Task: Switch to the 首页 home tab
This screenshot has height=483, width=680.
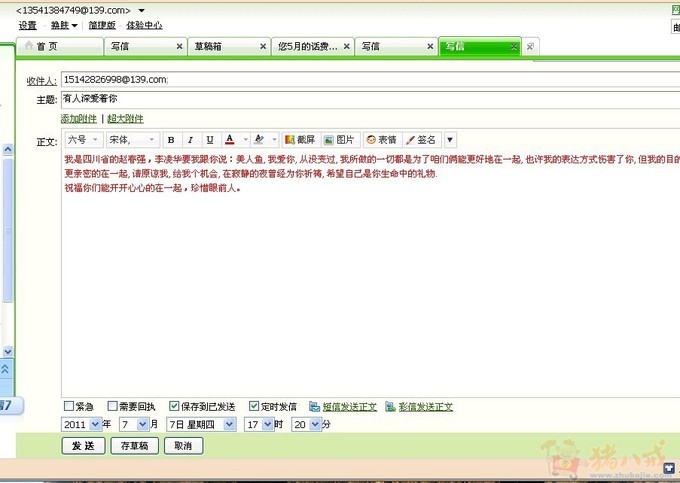Action: tap(60, 46)
